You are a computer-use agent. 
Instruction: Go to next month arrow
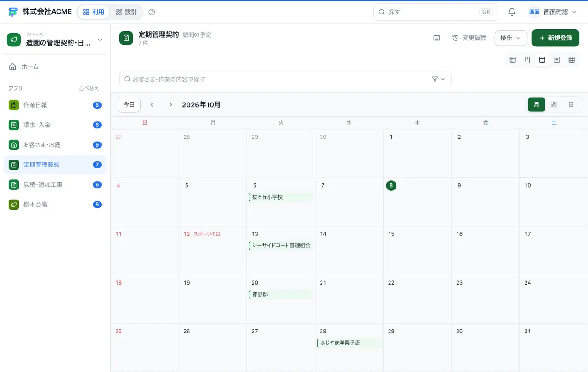(170, 105)
